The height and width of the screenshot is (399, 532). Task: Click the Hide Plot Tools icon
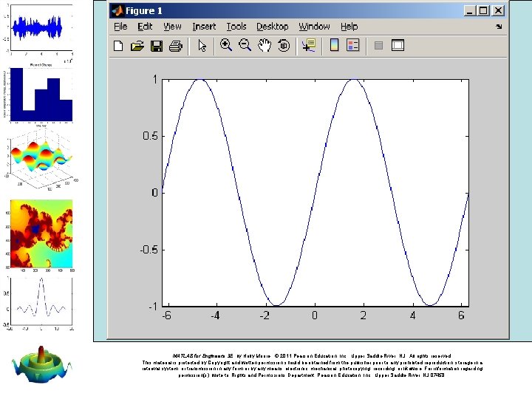378,46
